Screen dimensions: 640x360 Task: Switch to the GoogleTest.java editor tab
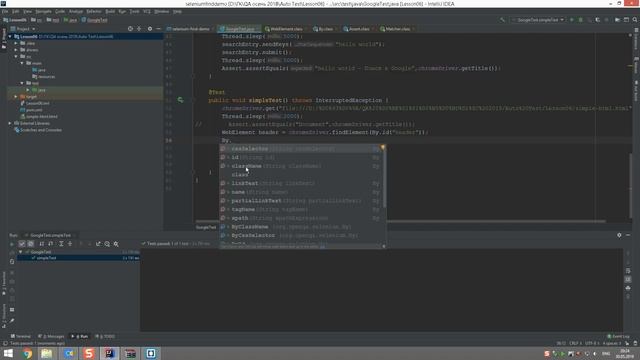click(x=240, y=29)
